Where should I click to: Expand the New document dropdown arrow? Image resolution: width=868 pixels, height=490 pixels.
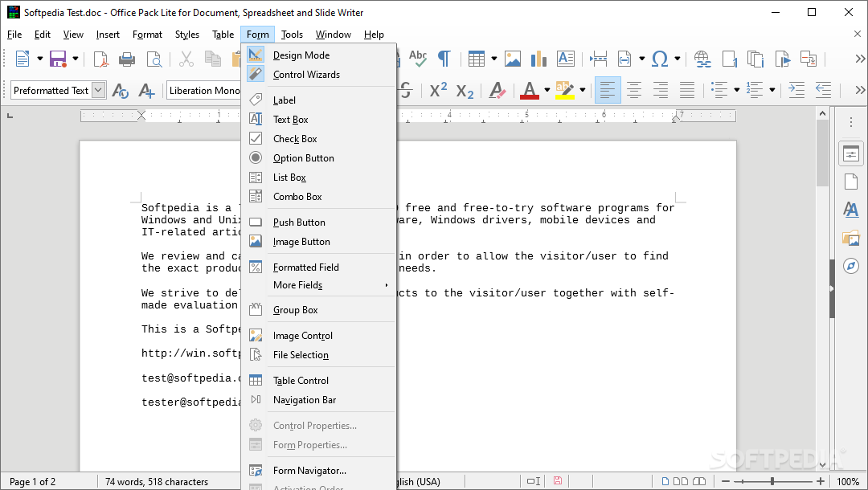(x=40, y=59)
